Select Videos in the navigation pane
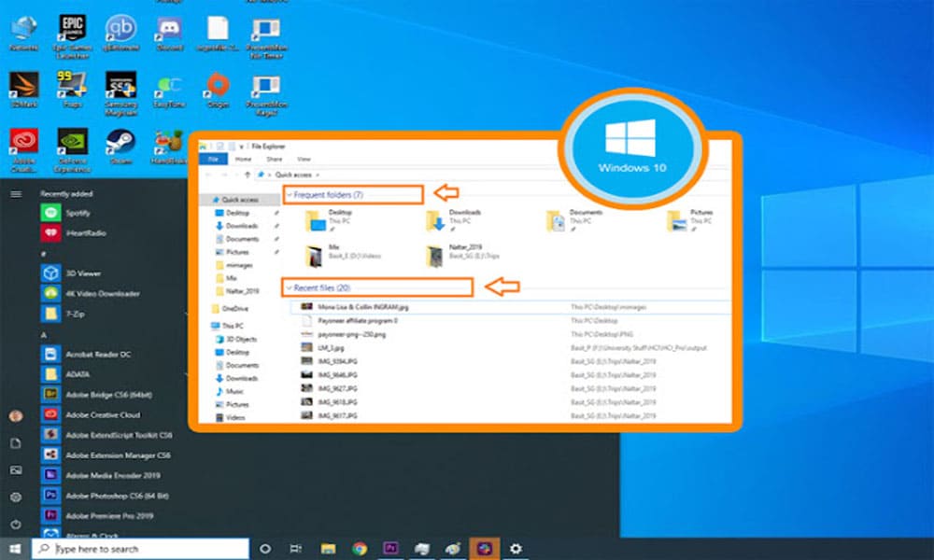The image size is (934, 560). (231, 418)
